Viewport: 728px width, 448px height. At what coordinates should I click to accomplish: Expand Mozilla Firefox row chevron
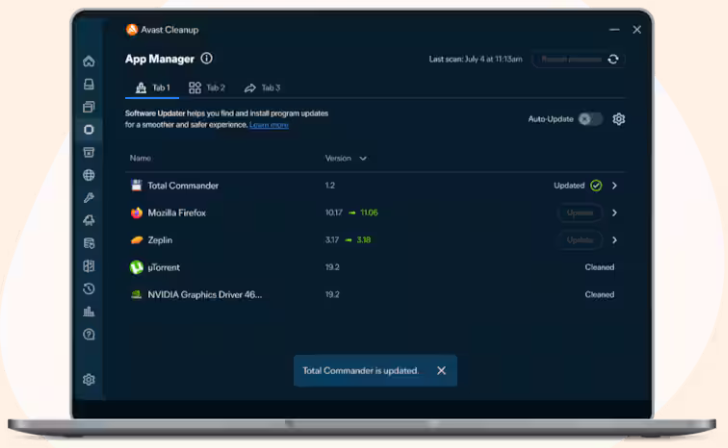614,213
